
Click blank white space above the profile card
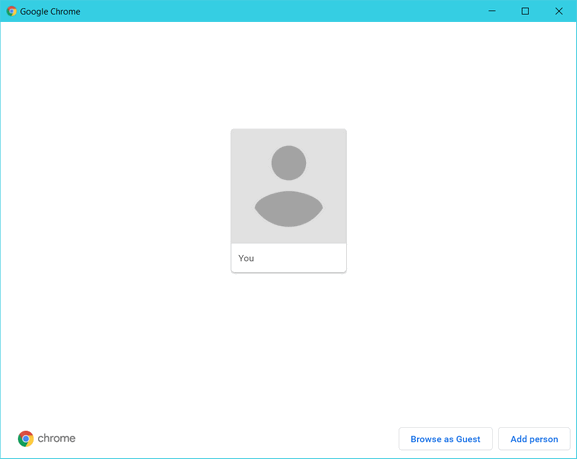(288, 74)
